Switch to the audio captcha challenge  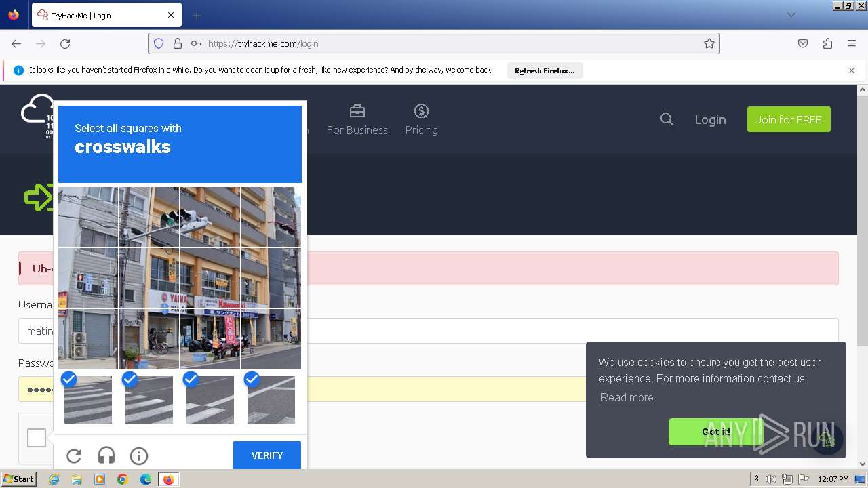point(106,456)
